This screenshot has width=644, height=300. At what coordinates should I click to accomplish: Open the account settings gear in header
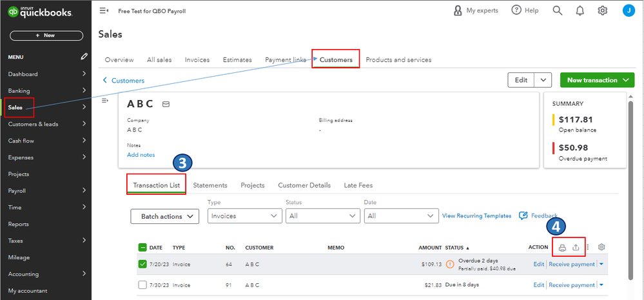pyautogui.click(x=603, y=10)
